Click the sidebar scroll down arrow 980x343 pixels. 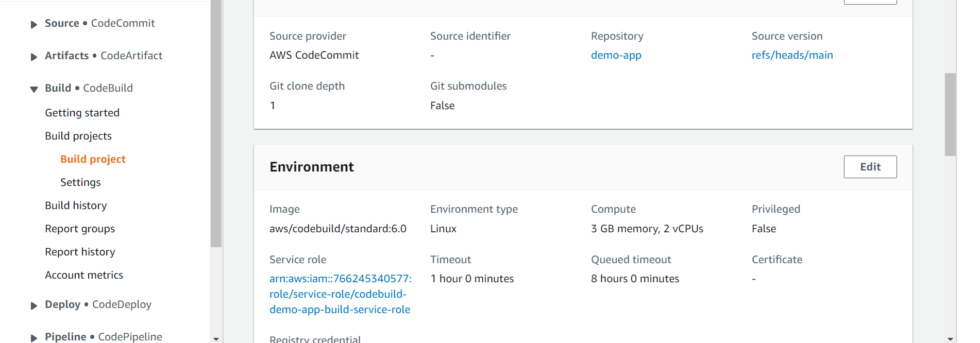[x=216, y=339]
